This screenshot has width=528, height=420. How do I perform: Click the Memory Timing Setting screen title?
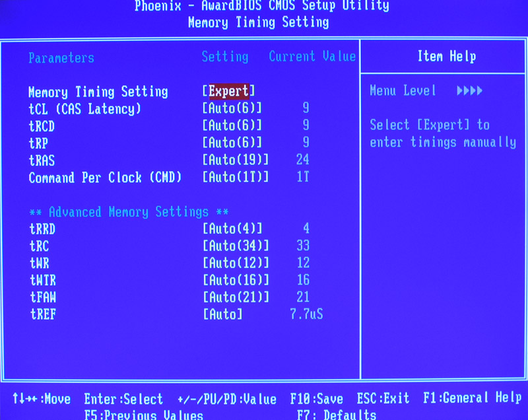(259, 22)
